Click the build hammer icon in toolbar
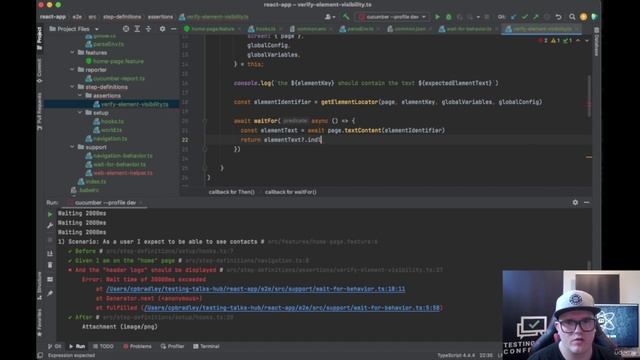This screenshot has width=640, height=360. (x=346, y=17)
